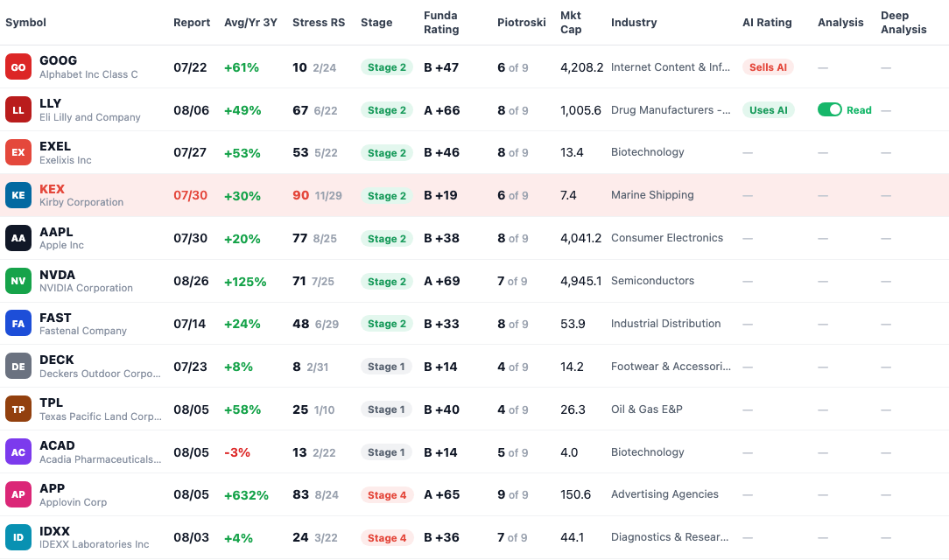The height and width of the screenshot is (560, 949).
Task: Click the Mkt Cap column header
Action: click(571, 23)
